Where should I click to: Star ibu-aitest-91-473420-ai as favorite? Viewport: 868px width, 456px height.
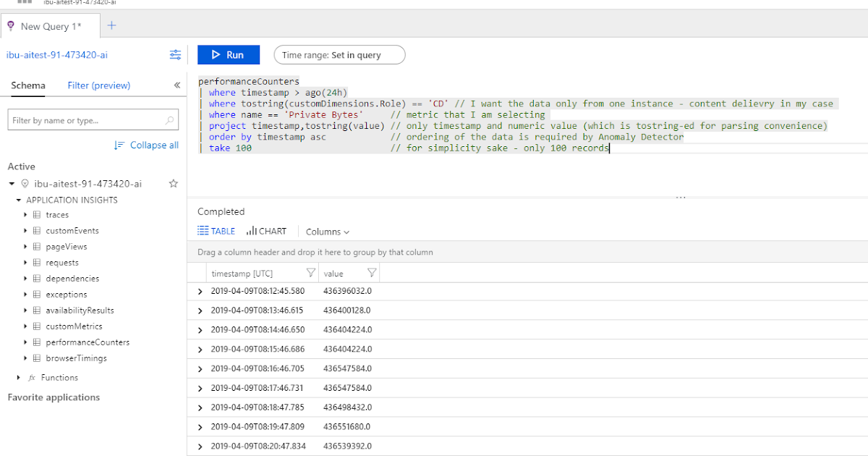coord(174,183)
